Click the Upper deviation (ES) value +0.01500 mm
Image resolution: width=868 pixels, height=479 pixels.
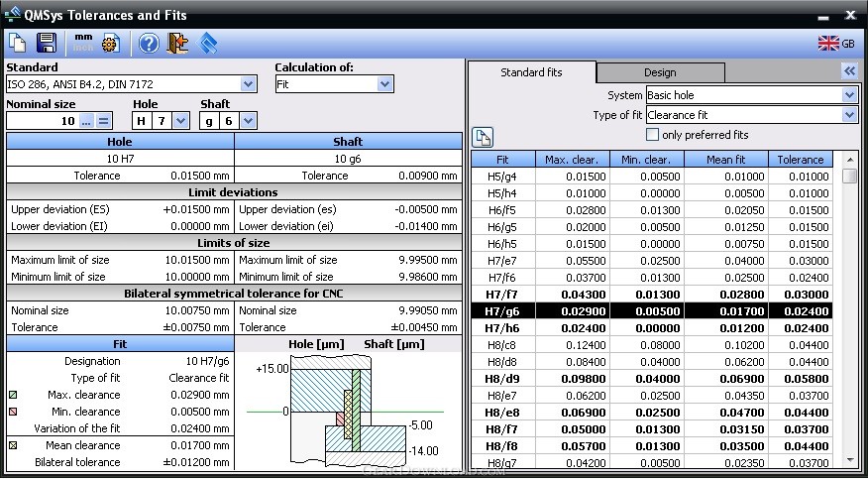pos(196,210)
